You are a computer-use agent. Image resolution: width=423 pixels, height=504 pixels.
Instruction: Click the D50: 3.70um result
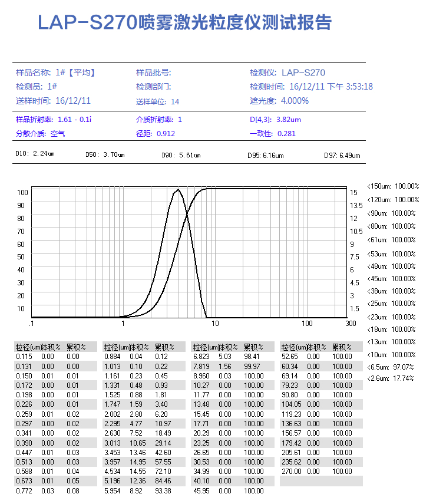(x=105, y=155)
